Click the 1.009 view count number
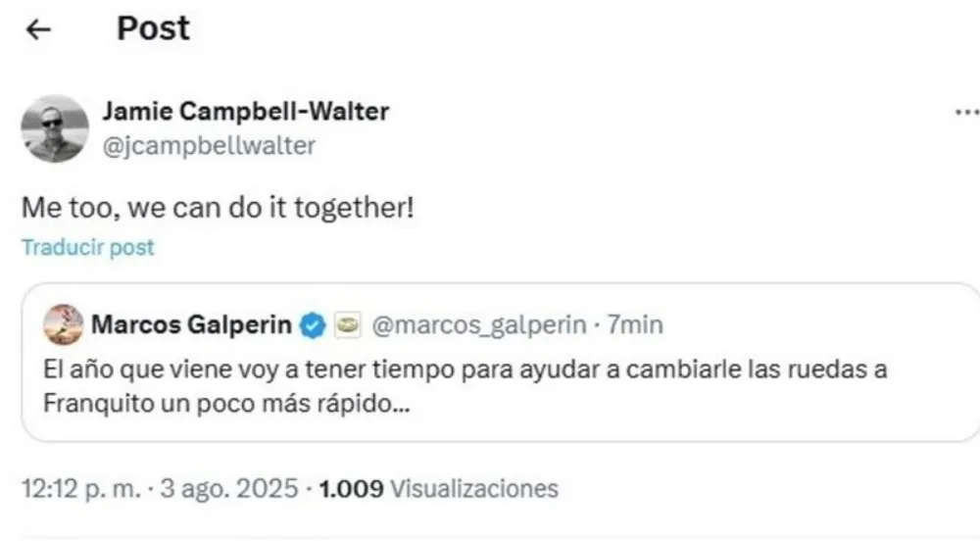The width and height of the screenshot is (980, 541). (x=353, y=489)
